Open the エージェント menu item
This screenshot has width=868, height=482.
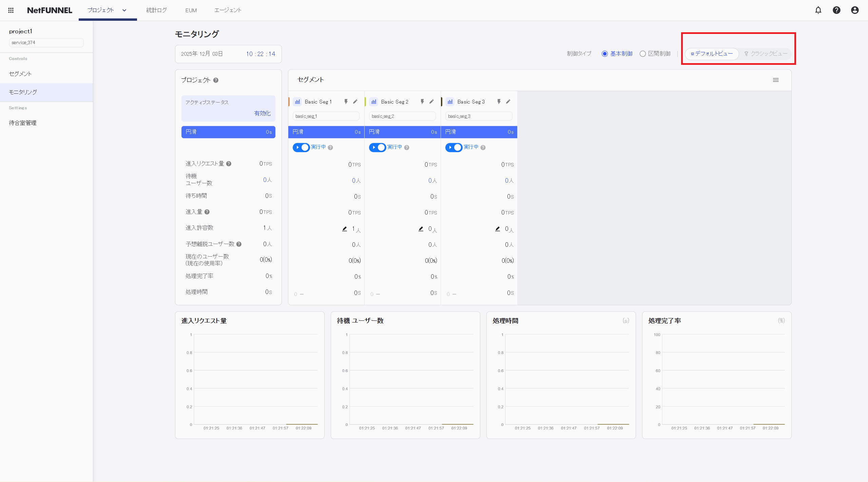click(x=227, y=10)
